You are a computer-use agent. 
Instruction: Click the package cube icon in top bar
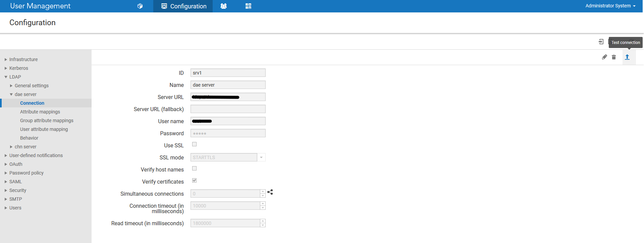click(140, 6)
